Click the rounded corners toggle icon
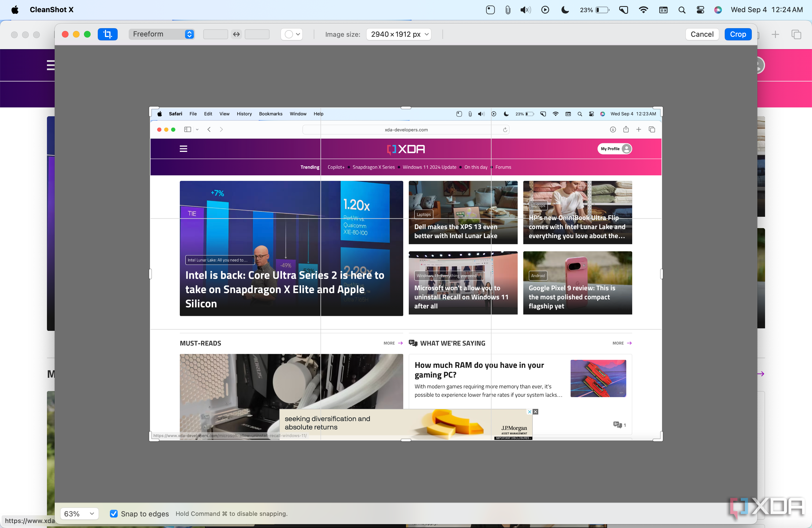Image resolution: width=812 pixels, height=528 pixels. (291, 34)
